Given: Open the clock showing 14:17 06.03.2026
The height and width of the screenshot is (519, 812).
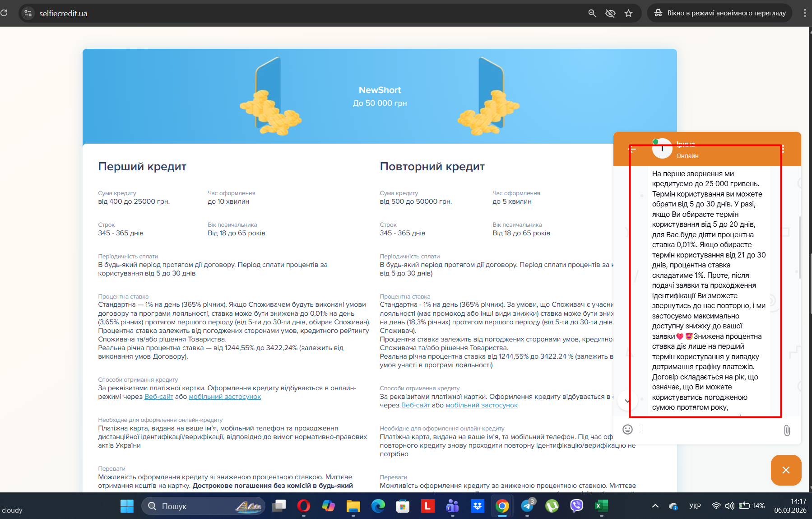Looking at the screenshot, I should point(790,506).
